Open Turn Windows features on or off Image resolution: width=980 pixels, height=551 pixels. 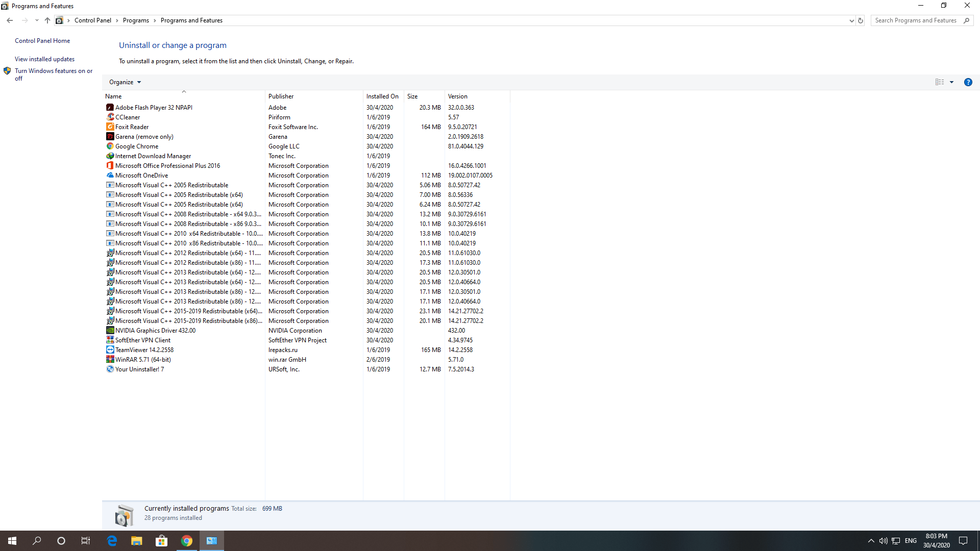tap(54, 74)
